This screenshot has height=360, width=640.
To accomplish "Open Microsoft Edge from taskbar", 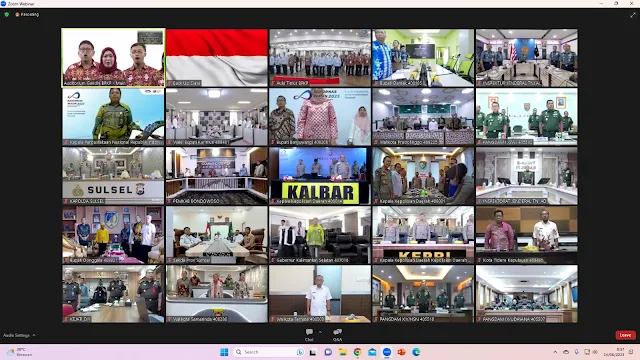I will [416, 352].
